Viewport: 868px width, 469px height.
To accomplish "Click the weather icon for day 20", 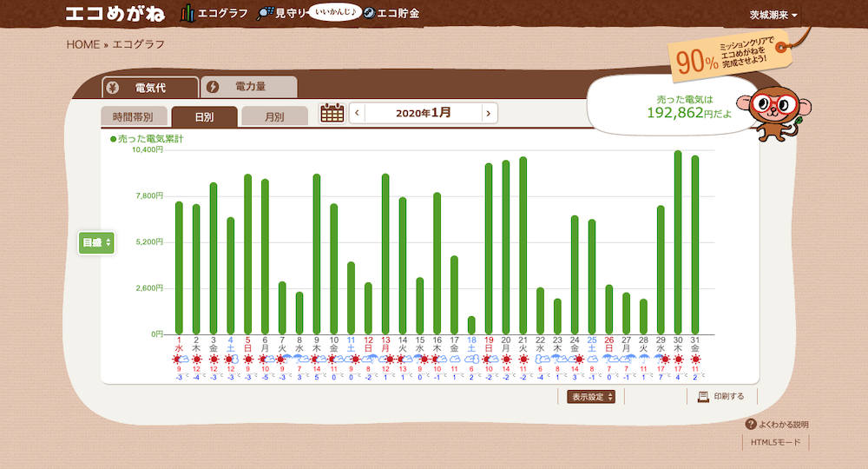I will pos(506,359).
